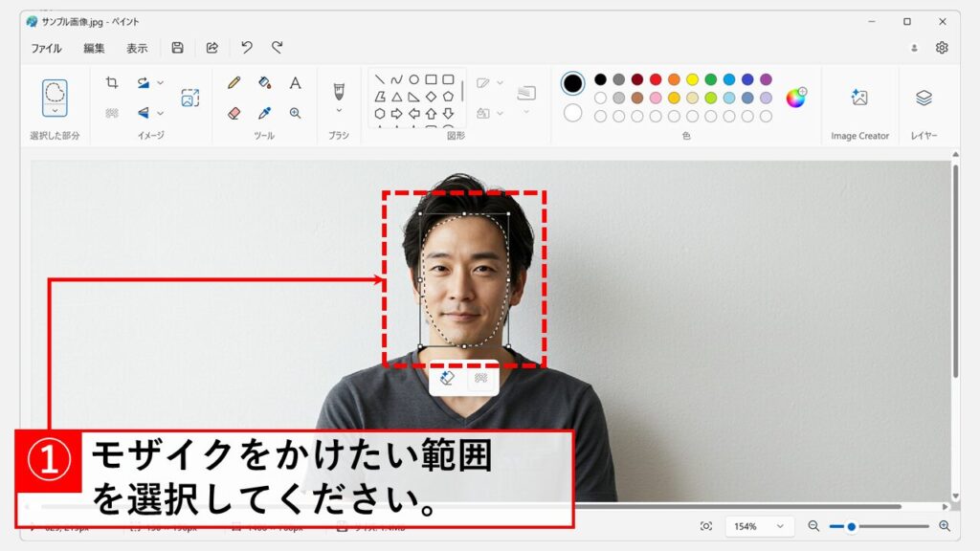
Task: Activate the Color picker eyedropper tool
Action: 265,113
